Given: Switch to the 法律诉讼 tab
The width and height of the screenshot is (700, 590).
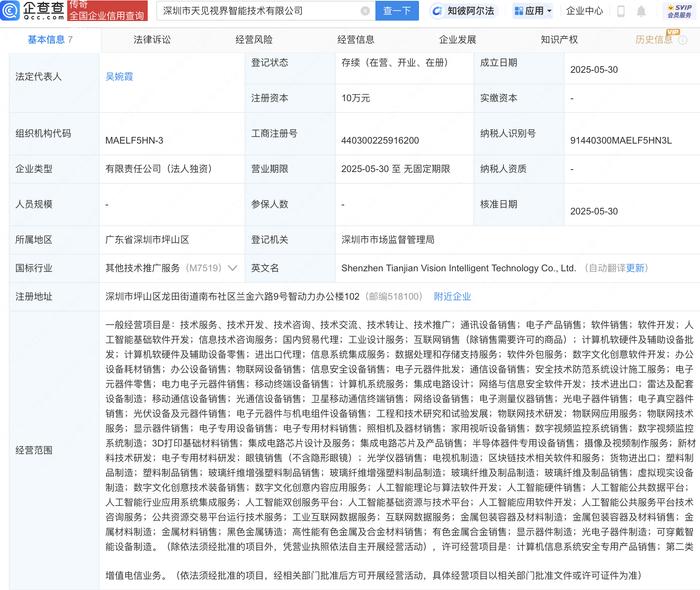Looking at the screenshot, I should (152, 40).
